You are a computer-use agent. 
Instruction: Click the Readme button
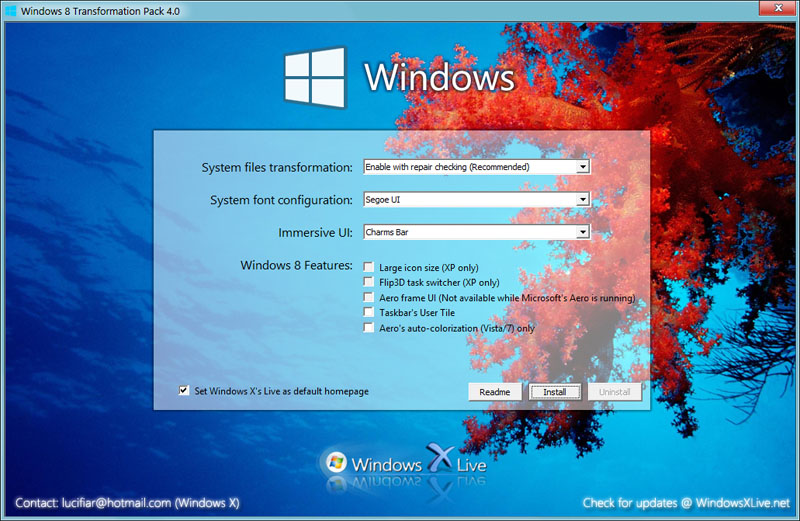[x=495, y=392]
